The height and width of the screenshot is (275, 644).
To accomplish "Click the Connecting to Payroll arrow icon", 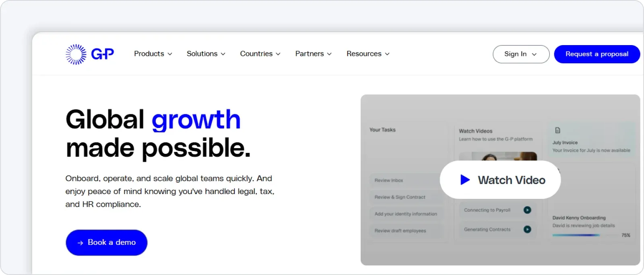I will pos(527,210).
